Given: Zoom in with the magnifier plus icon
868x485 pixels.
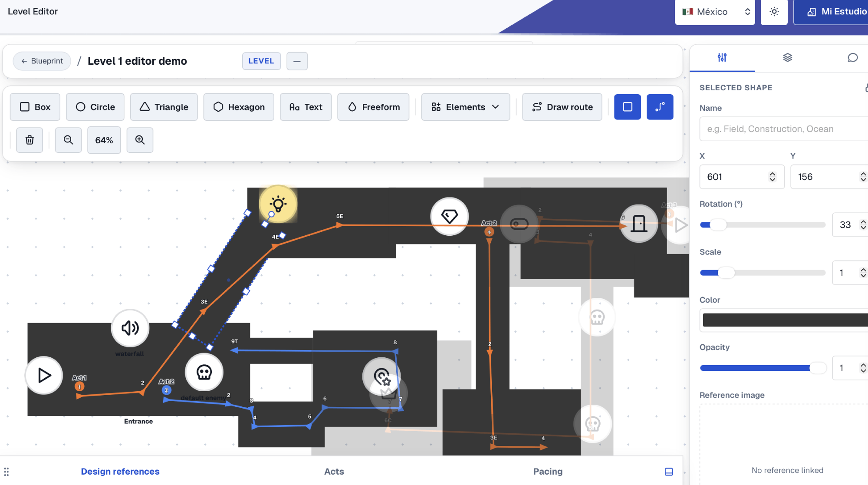Looking at the screenshot, I should tap(140, 140).
